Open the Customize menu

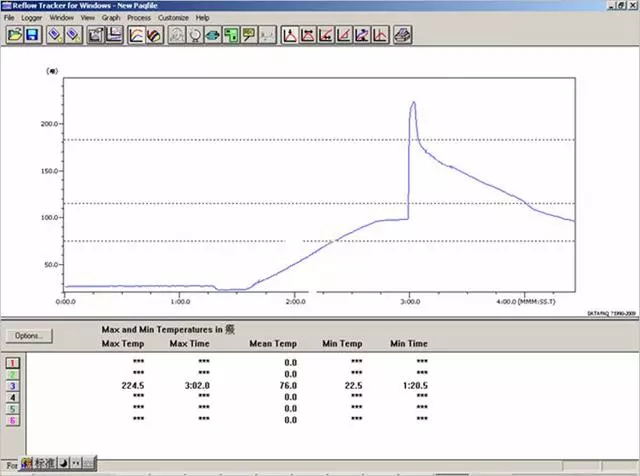(173, 18)
